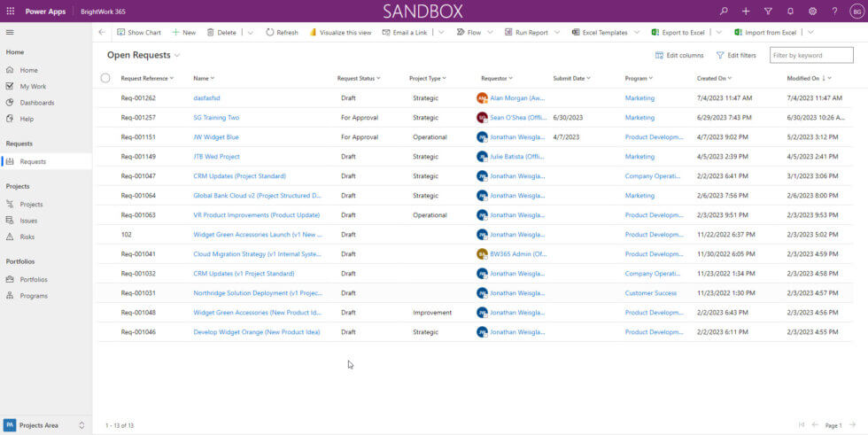Open the advanced filter funnel icon
Image resolution: width=868 pixels, height=435 pixels.
pos(768,11)
